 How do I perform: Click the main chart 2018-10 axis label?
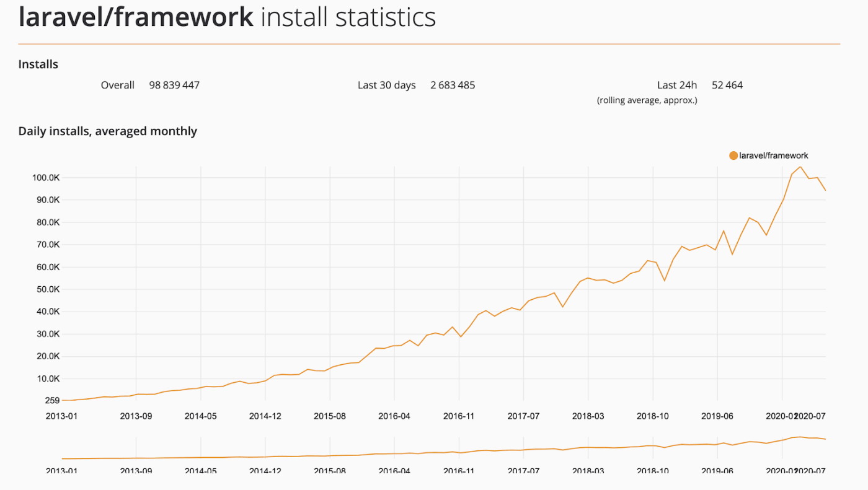pos(653,416)
